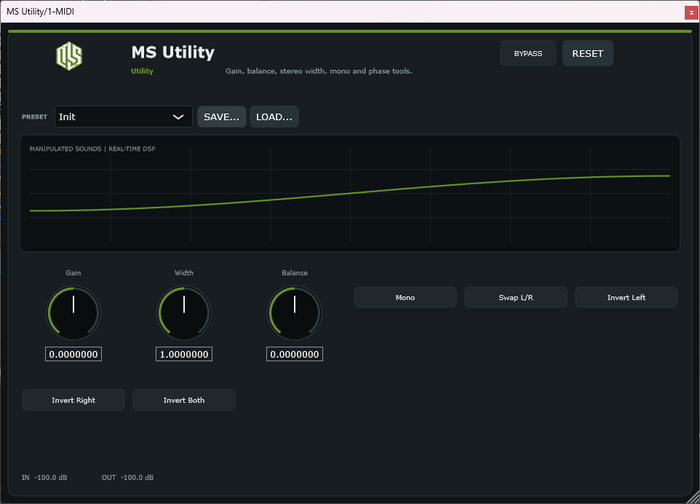Click the MS green hexagon logo
The width and height of the screenshot is (700, 504).
[x=69, y=56]
